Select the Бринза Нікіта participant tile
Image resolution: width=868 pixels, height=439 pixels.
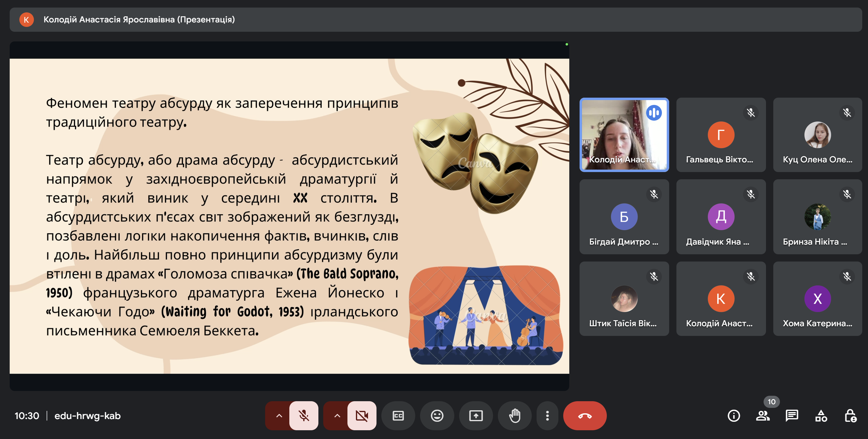point(817,216)
